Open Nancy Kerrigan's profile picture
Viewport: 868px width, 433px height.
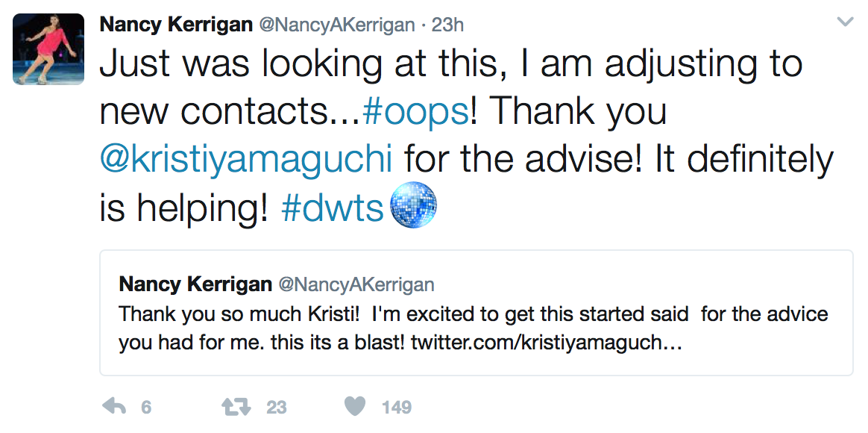(48, 49)
